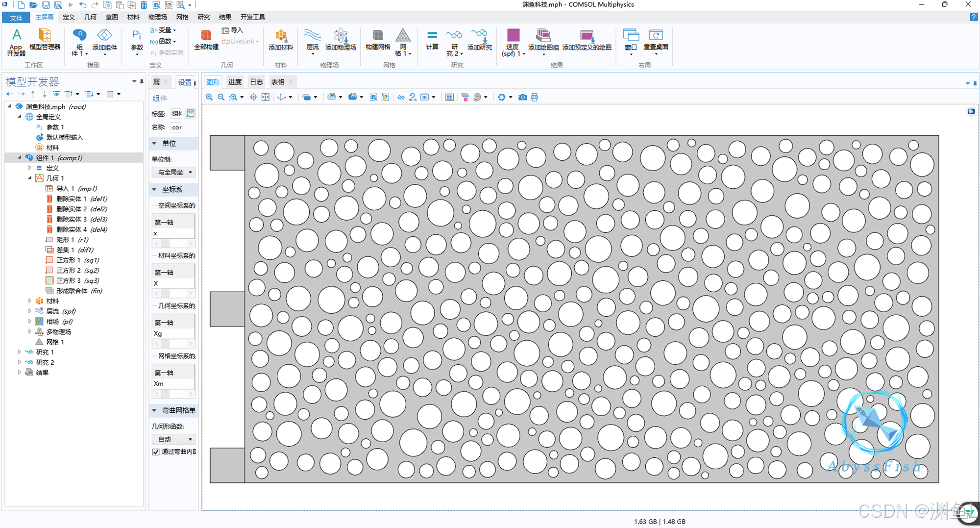
Task: Expand the 层流 (spf) tree node
Action: (x=29, y=311)
